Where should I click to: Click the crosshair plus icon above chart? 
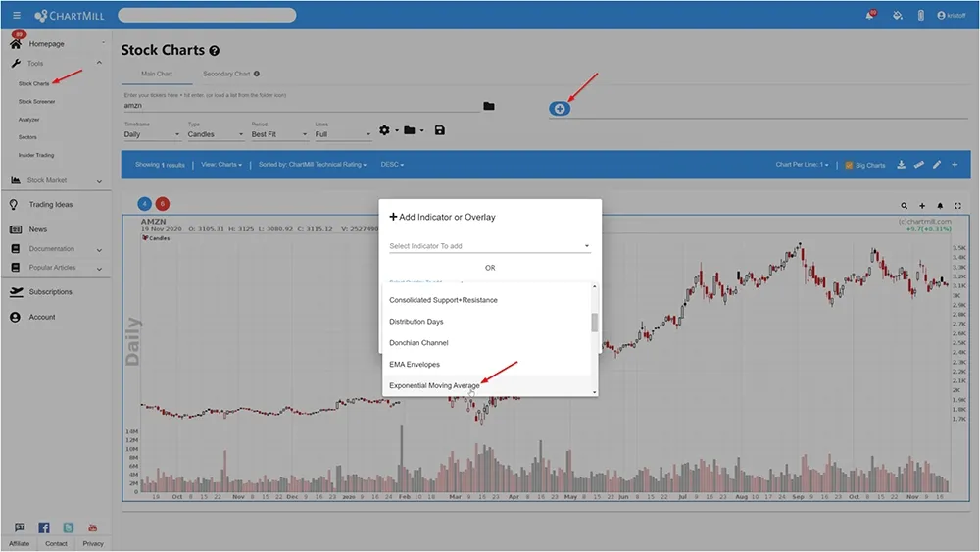(x=922, y=206)
